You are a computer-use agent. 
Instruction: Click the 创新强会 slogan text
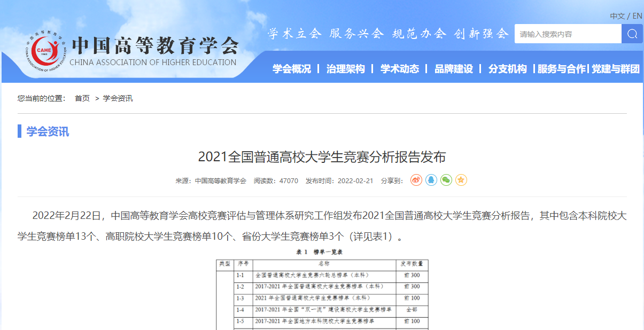coord(482,34)
